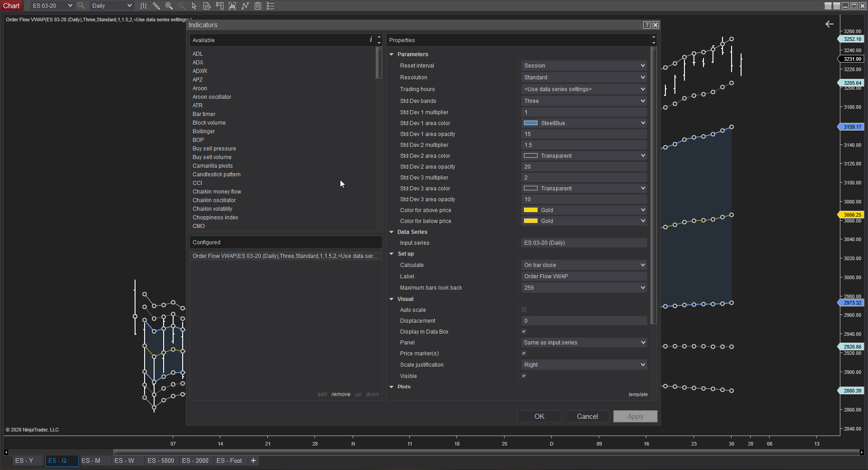Toggle the Price marker(s) checkbox
This screenshot has width=868, height=470.
524,353
